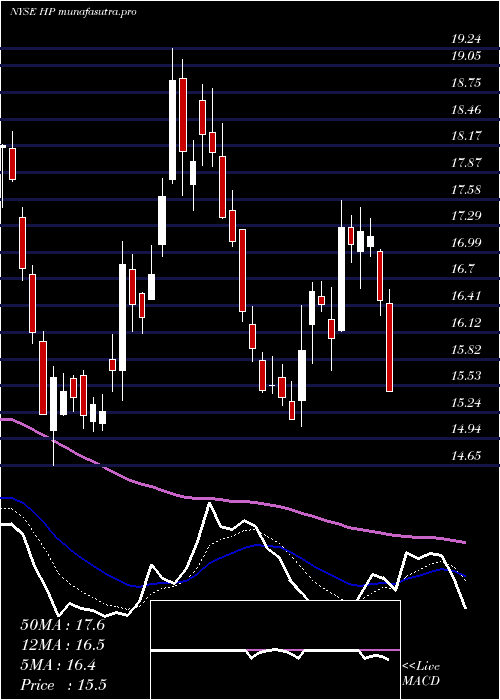
Task: Select the 15.24 price level label
Action: tap(466, 403)
